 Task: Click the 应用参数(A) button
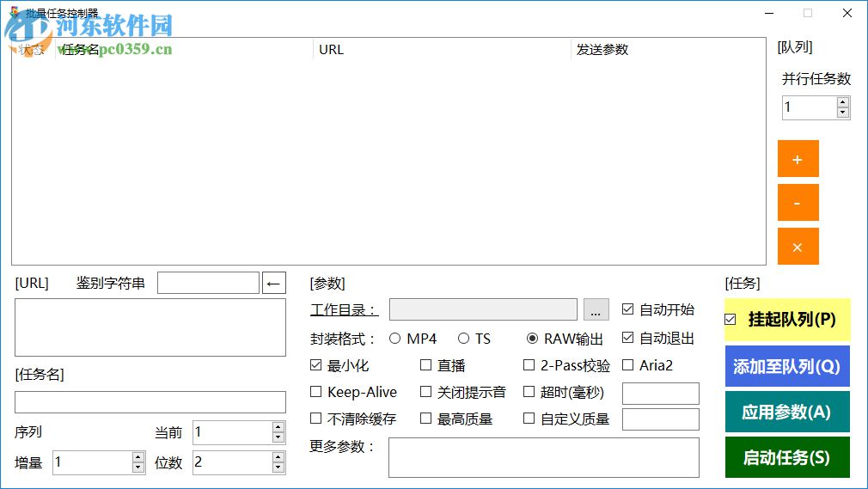787,412
